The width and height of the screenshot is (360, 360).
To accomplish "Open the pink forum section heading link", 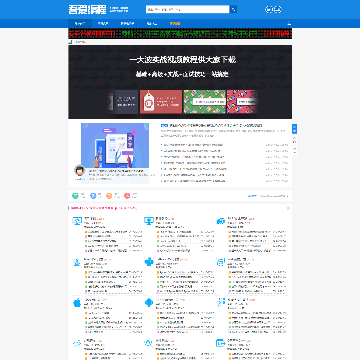I will tap(104, 208).
